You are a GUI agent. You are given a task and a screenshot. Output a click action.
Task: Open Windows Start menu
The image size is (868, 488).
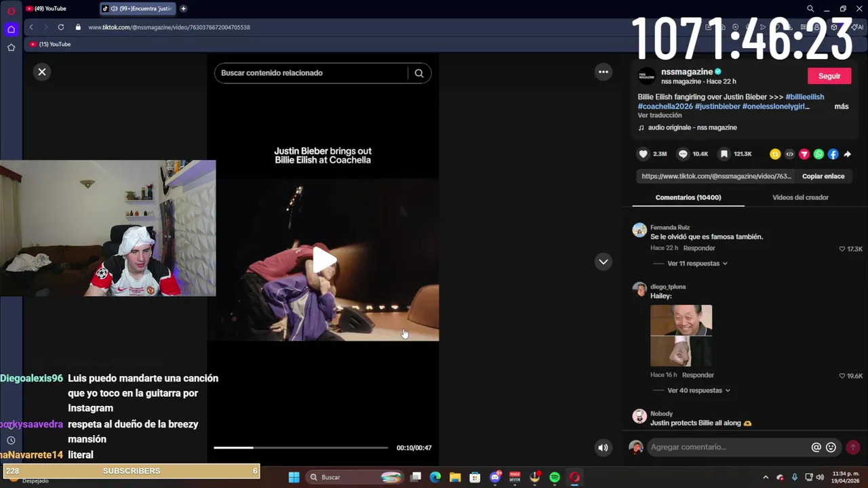coord(294,477)
